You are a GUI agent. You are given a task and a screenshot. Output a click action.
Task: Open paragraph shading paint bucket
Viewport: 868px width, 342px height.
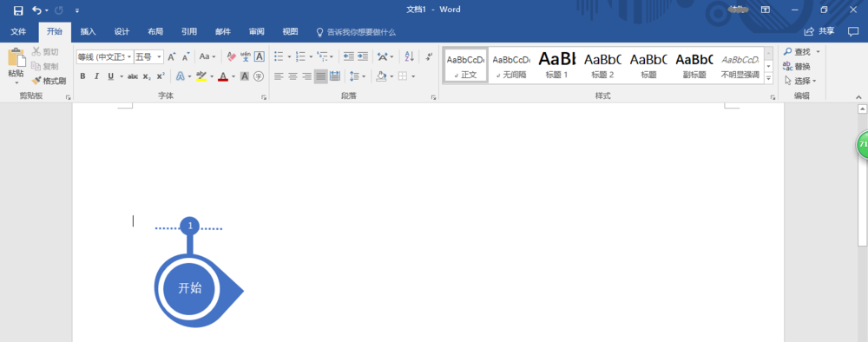(x=381, y=76)
